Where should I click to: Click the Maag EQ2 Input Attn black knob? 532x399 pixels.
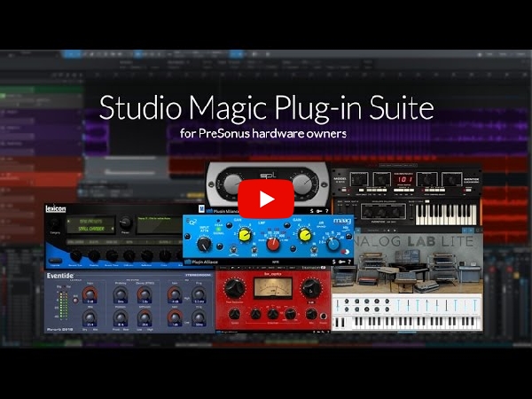click(x=204, y=244)
